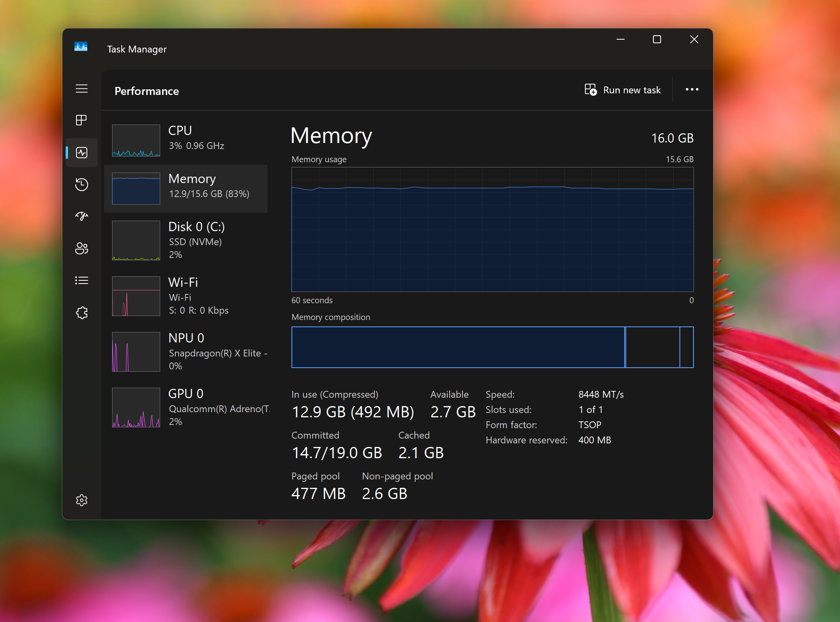
Task: Select the Wi-Fi performance item
Action: pos(186,296)
